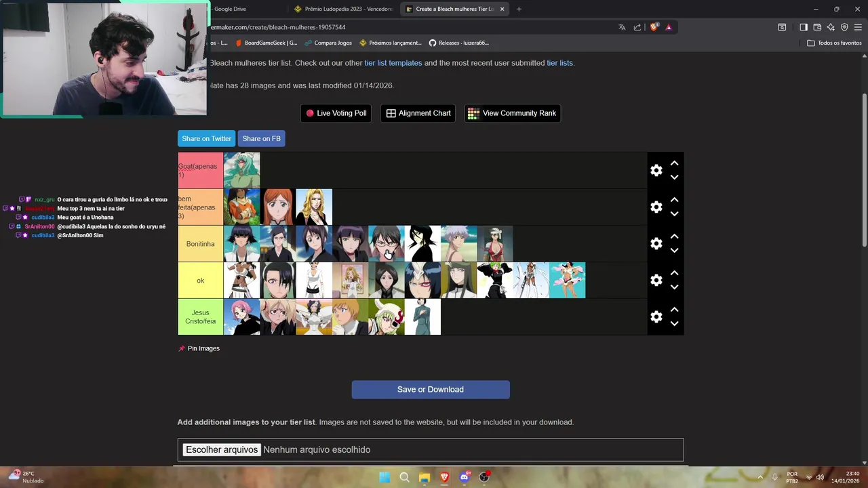Select the Jesus Cristo/feia label cell
This screenshot has height=488, width=868.
coord(201,317)
